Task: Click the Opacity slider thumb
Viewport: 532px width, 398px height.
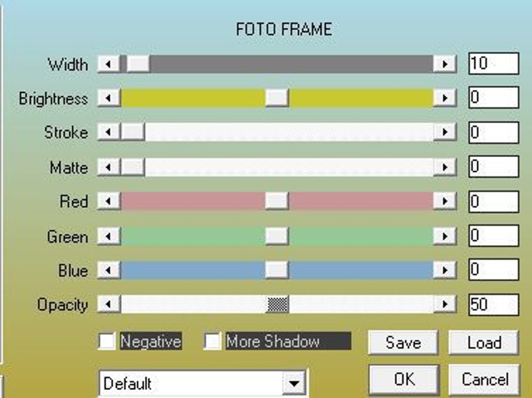Action: pyautogui.click(x=277, y=305)
